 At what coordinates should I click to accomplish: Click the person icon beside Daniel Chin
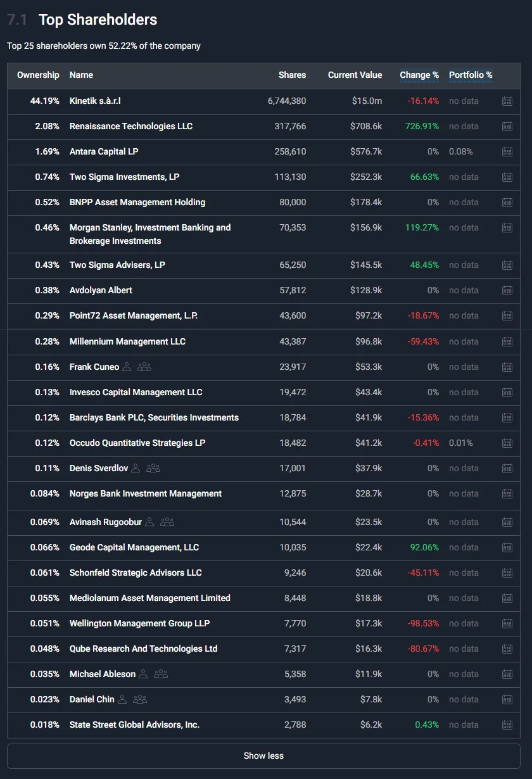pos(122,699)
